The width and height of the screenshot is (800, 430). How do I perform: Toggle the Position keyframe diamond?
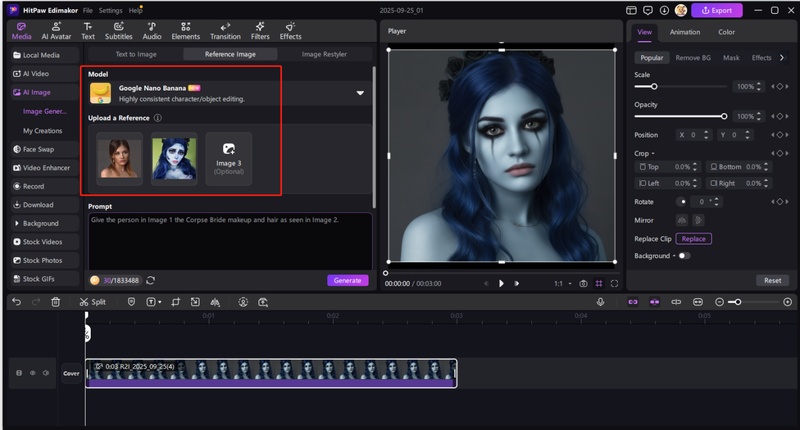point(780,135)
